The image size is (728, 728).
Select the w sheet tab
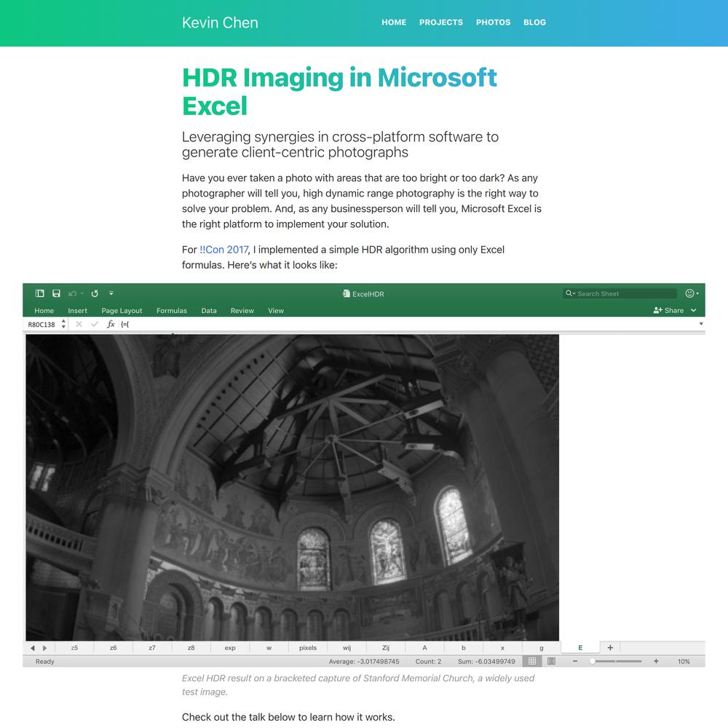point(269,648)
